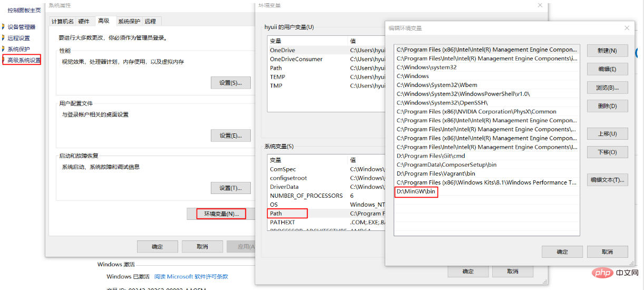Select the D:\Program Files\Git\cmd entry

coord(486,156)
